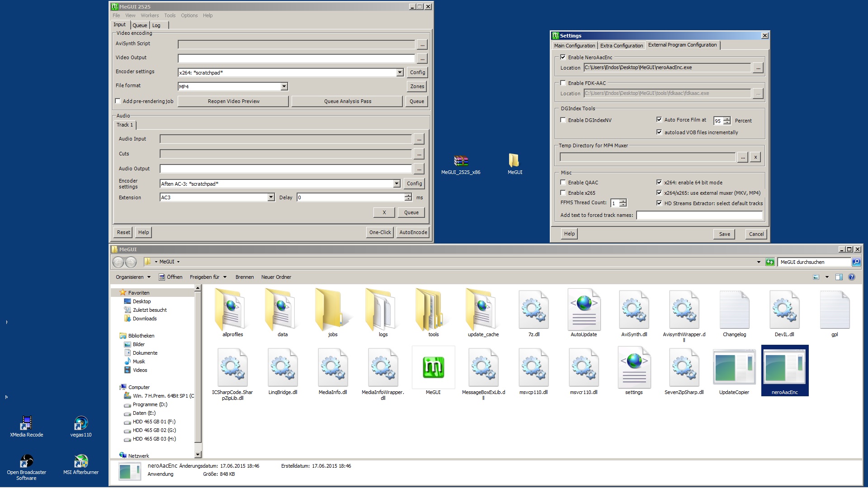Open view options dropdown arrow in Explorer

(827, 277)
